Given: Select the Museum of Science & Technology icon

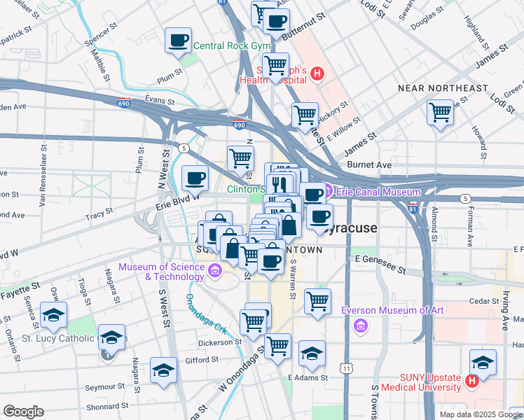Looking at the screenshot, I should click(x=215, y=270).
